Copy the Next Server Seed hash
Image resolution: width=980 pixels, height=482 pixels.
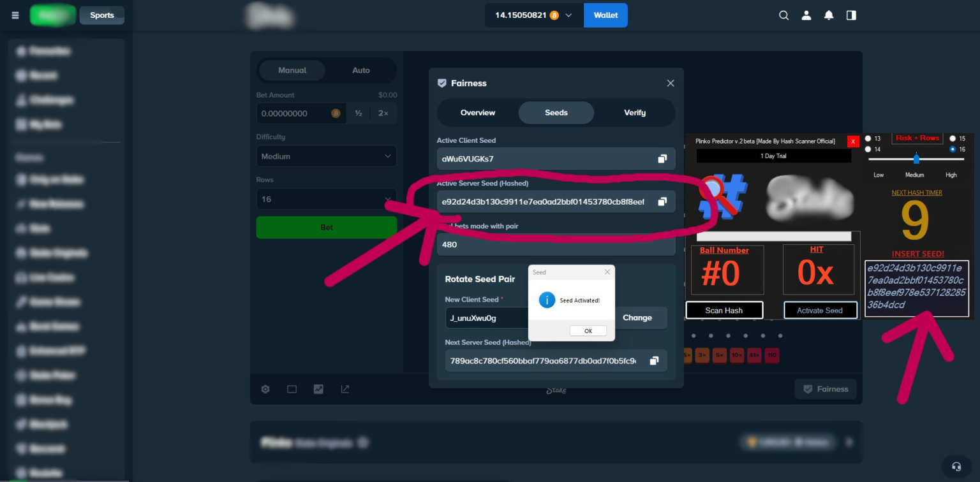tap(654, 361)
